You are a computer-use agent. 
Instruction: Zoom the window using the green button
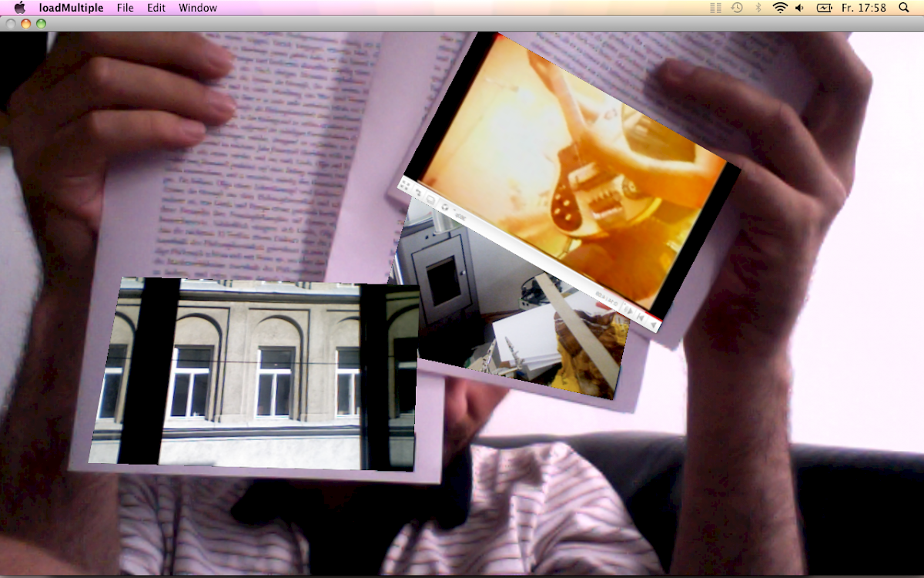click(41, 23)
